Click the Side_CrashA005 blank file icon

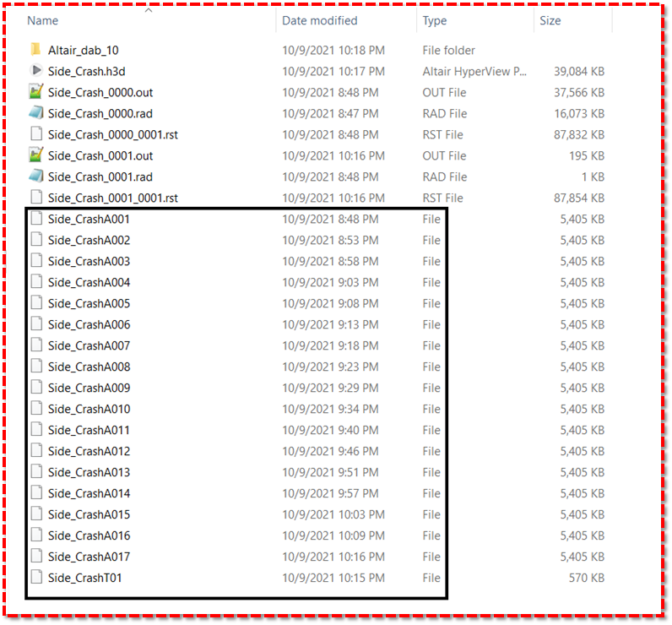tap(36, 302)
